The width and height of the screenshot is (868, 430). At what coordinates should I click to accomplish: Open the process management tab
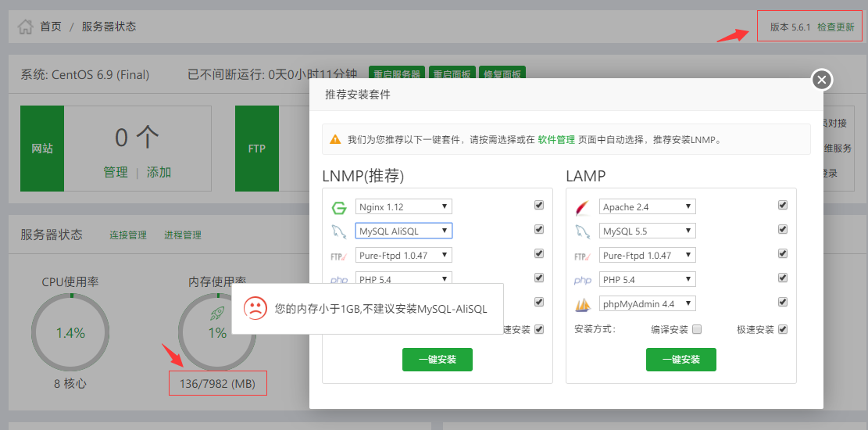[x=183, y=235]
